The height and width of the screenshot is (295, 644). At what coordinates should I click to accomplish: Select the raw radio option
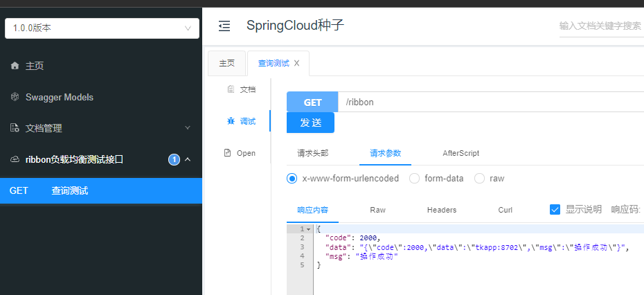coord(479,178)
